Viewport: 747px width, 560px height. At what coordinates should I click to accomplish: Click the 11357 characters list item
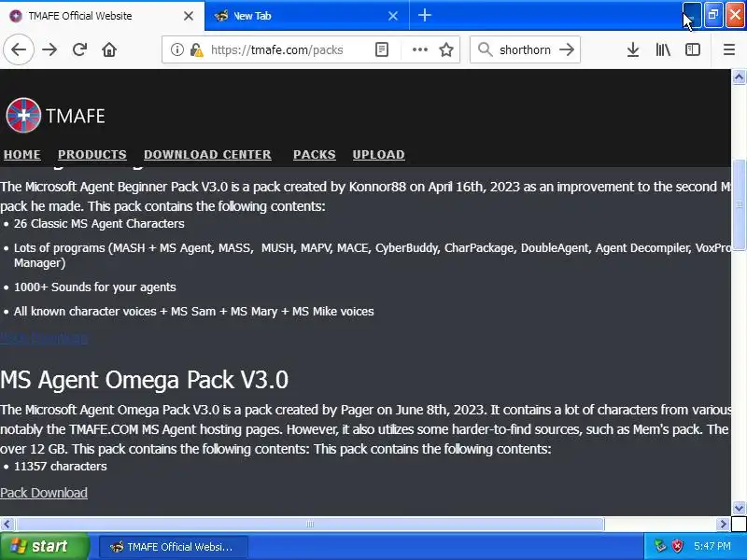click(61, 466)
